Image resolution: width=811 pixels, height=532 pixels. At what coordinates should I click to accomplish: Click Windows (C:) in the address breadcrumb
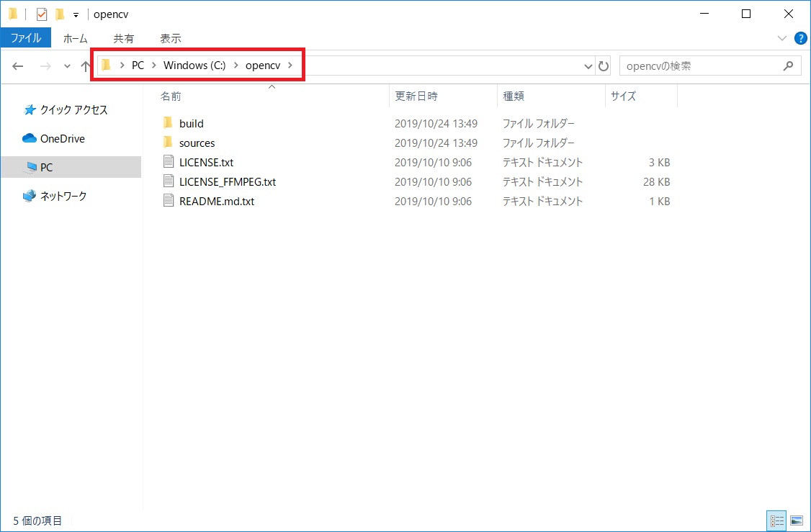coord(194,66)
